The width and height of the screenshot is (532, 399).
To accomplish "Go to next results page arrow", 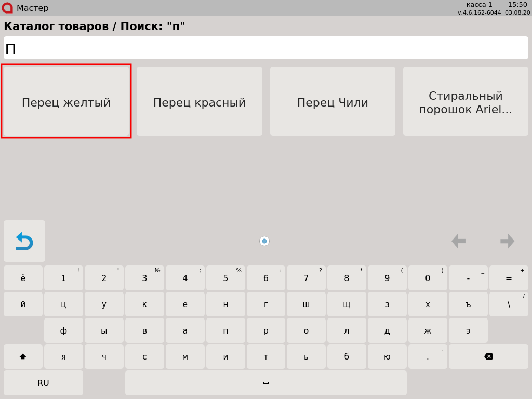I will [x=507, y=241].
